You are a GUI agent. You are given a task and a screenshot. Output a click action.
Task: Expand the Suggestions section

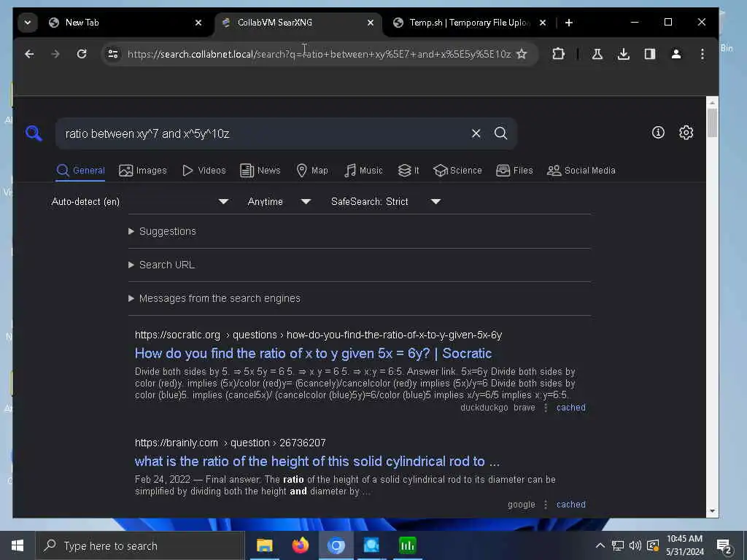tap(163, 231)
